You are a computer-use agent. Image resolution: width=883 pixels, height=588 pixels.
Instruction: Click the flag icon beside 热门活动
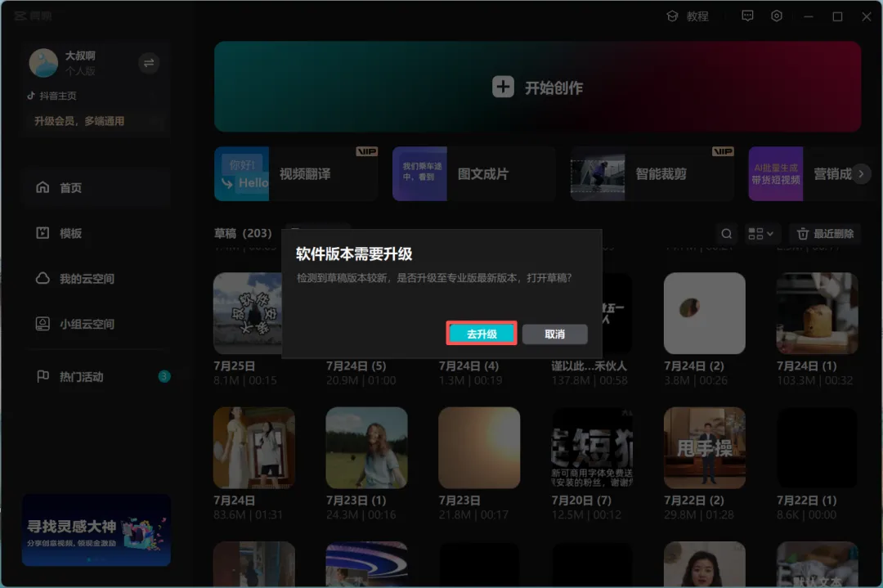(43, 375)
